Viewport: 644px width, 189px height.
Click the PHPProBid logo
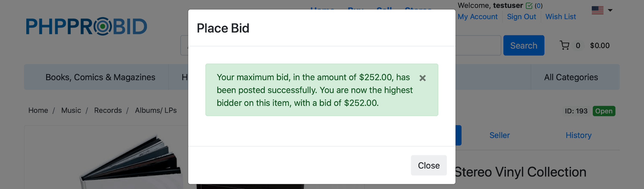click(x=86, y=27)
